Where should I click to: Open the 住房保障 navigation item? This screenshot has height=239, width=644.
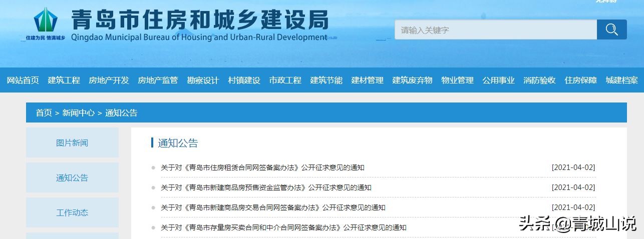pyautogui.click(x=580, y=80)
